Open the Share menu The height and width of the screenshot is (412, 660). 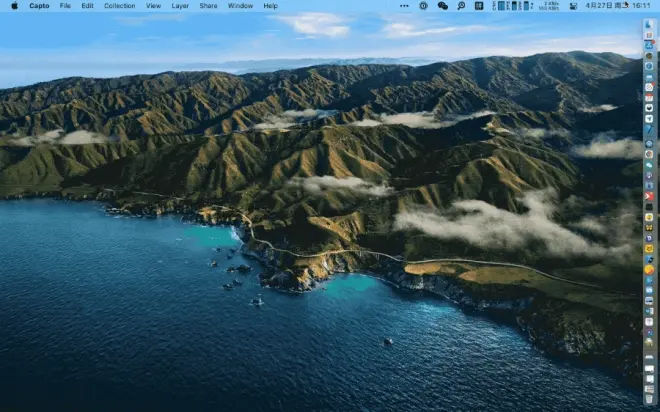pyautogui.click(x=208, y=6)
